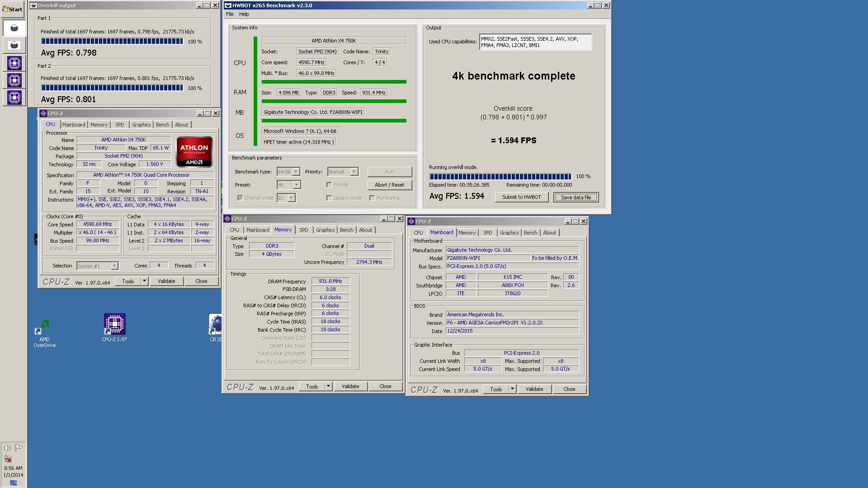Select the bottom CPU-Z taskbar button

[14, 97]
